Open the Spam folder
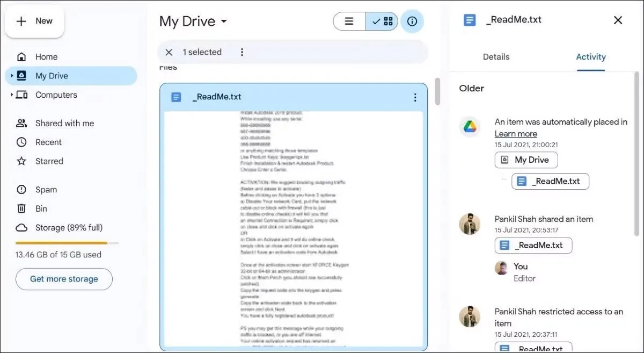The image size is (644, 353). 46,190
